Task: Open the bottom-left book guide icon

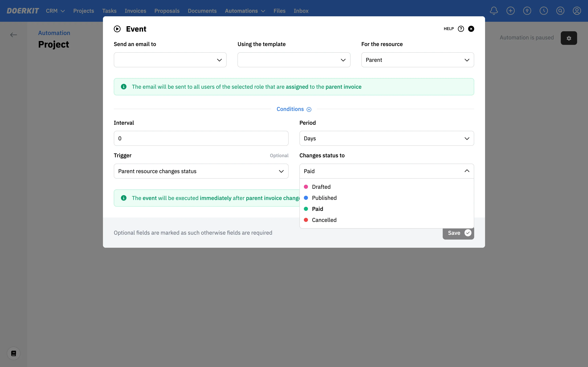Action: [14, 353]
